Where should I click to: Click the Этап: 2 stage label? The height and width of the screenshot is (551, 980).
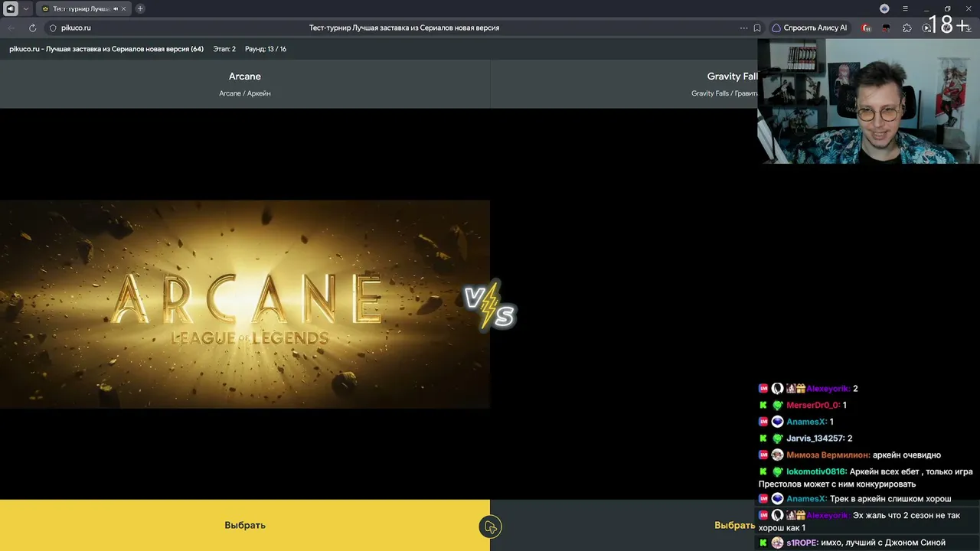point(224,49)
